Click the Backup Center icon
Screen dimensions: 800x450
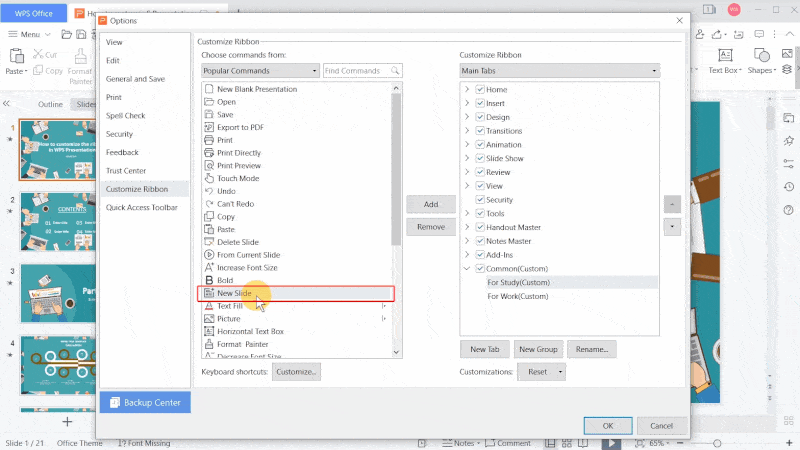[x=115, y=403]
